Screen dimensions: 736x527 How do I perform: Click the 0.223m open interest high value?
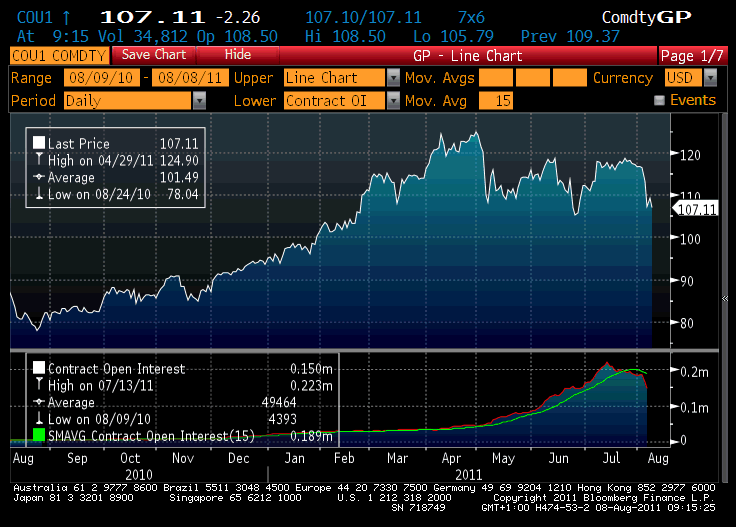coord(311,386)
